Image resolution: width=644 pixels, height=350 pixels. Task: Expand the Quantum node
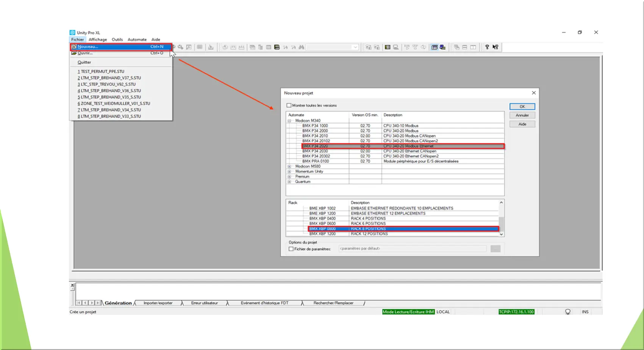click(289, 182)
